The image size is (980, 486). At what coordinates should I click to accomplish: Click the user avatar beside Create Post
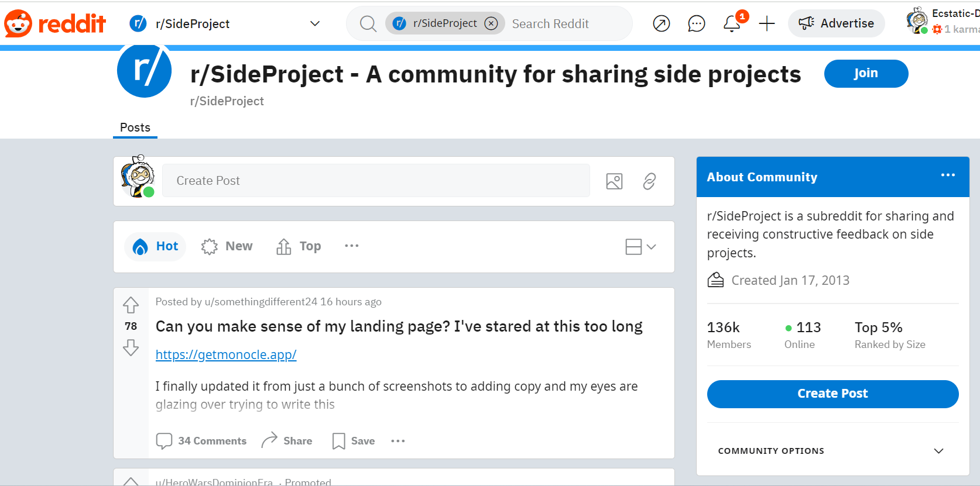coord(138,177)
